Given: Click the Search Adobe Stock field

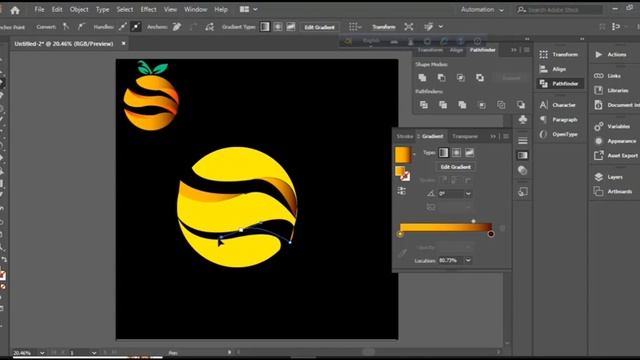Looking at the screenshot, I should click(559, 10).
